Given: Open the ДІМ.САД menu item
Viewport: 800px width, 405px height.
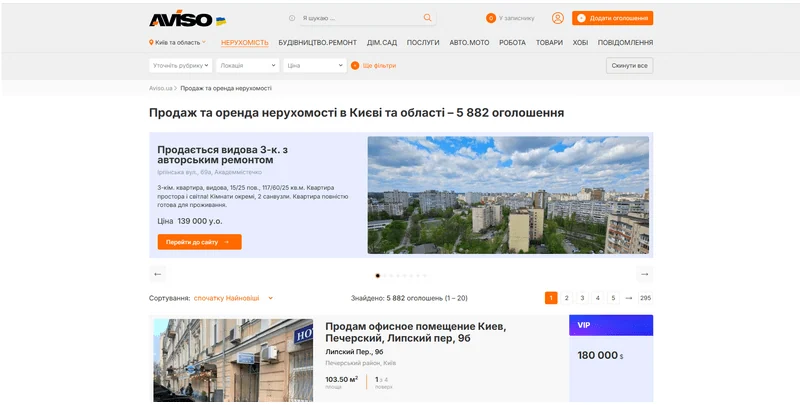Looking at the screenshot, I should point(382,43).
